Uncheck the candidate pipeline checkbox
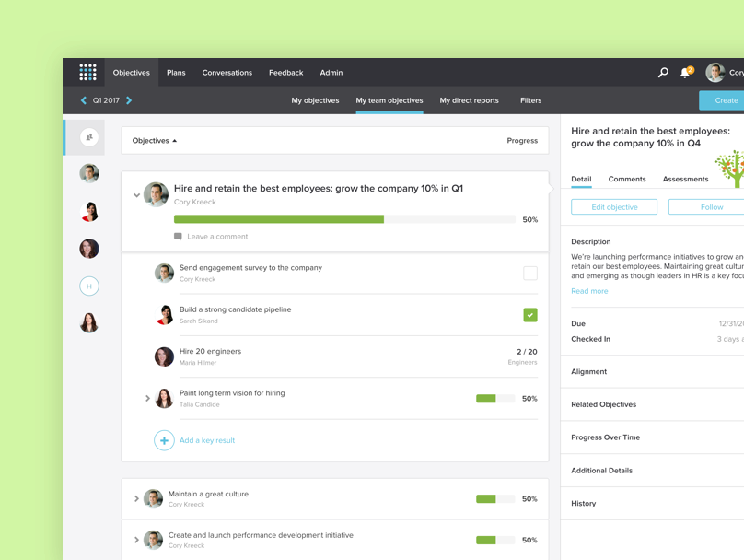744x560 pixels. tap(530, 315)
